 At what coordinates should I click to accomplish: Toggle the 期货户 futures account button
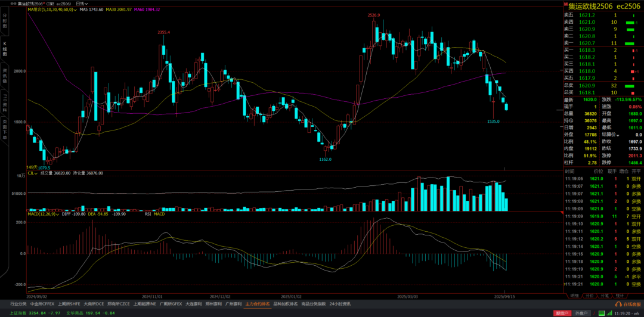[x=562, y=312]
